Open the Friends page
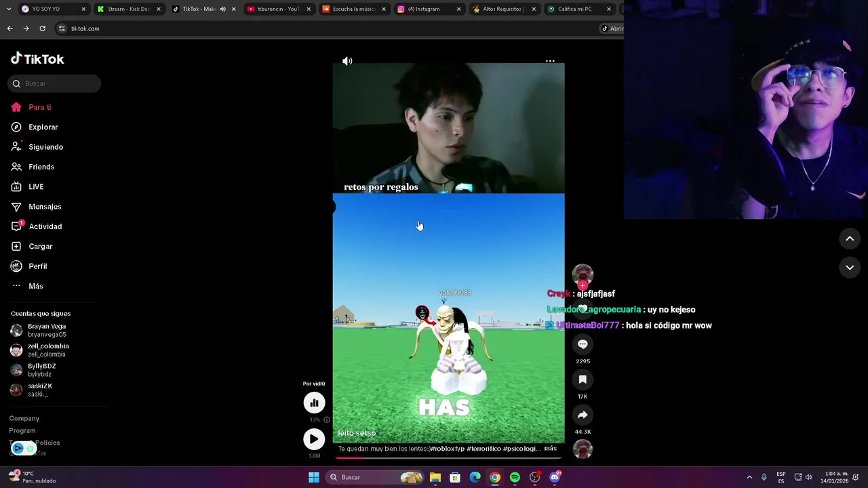The image size is (868, 488). click(x=33, y=167)
